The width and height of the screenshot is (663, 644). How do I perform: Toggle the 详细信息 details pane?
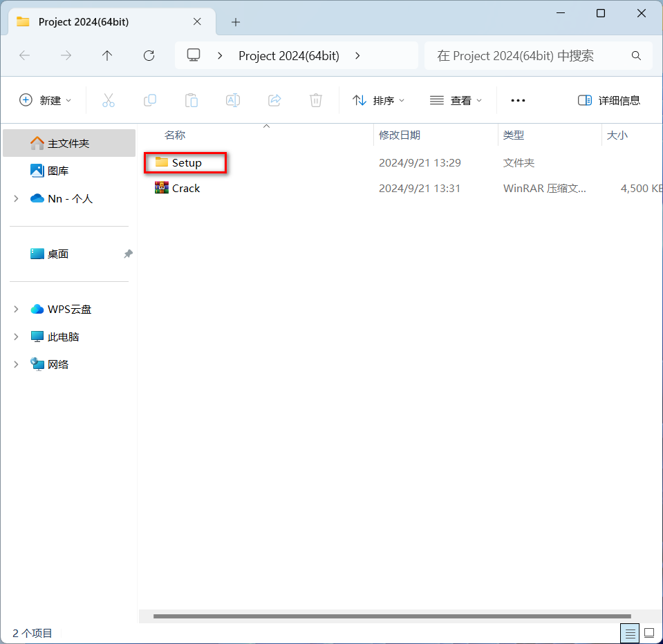[x=608, y=100]
